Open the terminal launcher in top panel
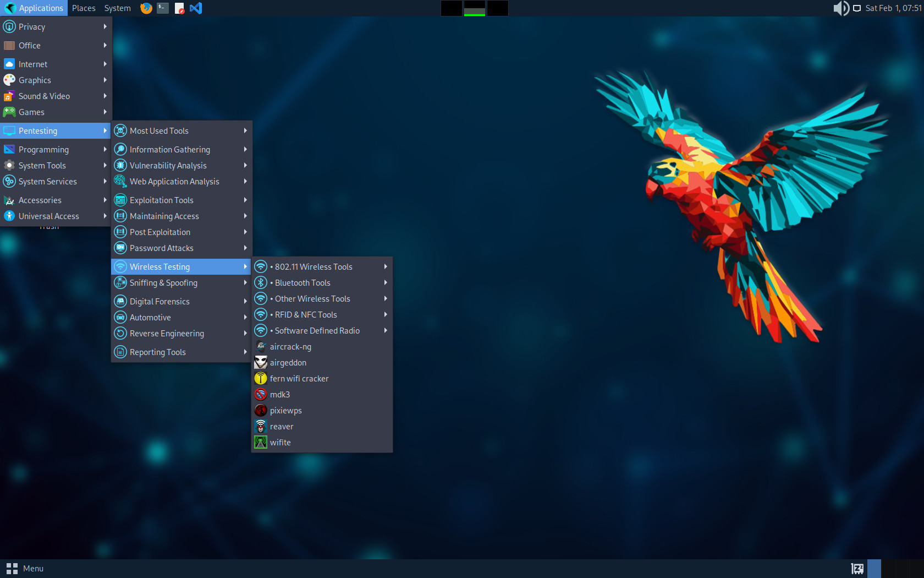Screen dimensions: 924x578 (163, 8)
